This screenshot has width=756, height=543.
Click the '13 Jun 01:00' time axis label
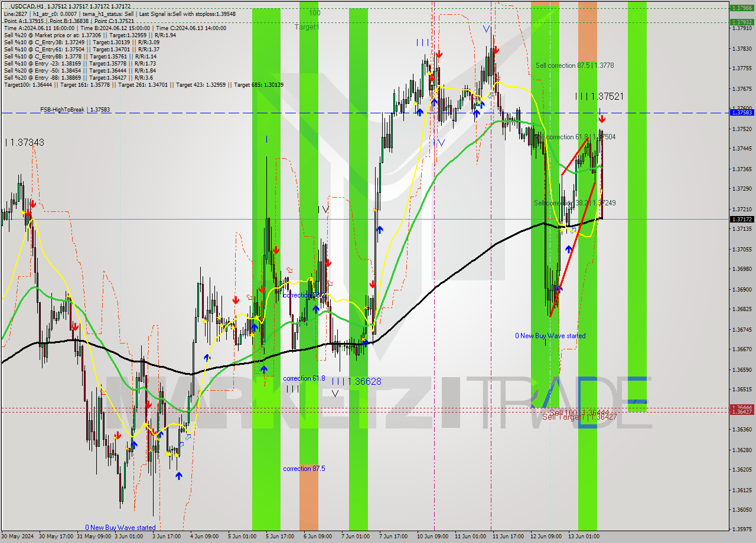tap(584, 537)
